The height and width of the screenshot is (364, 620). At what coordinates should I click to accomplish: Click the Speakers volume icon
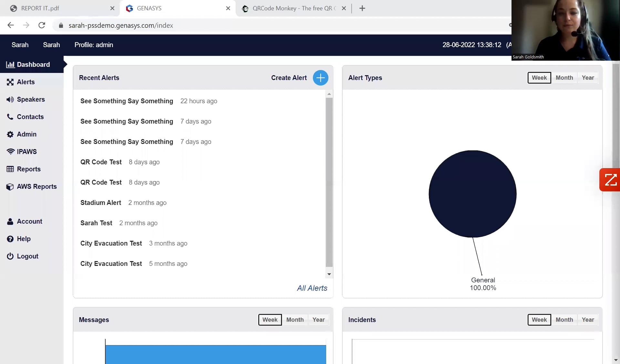(x=10, y=99)
